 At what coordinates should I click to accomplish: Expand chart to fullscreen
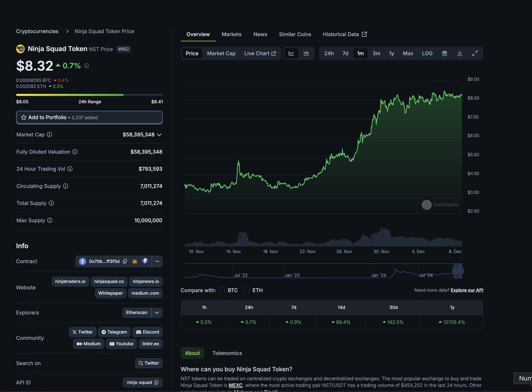475,53
